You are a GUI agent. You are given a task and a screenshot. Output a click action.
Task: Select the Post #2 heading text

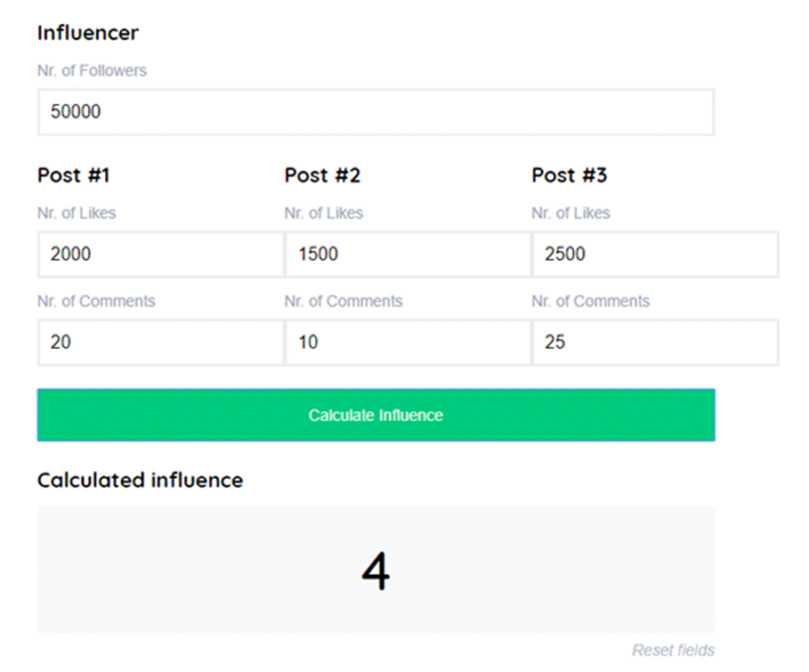322,175
